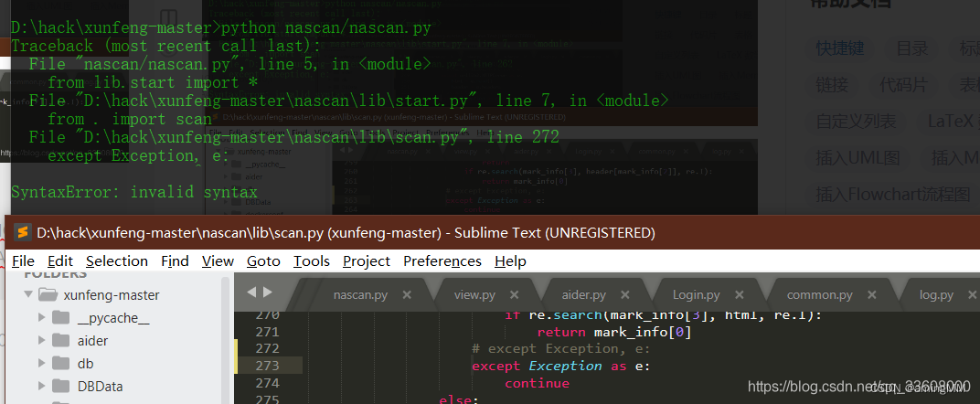Screen dimensions: 980x404
Task: Click 'SyntaxError: invalid syntax' in terminal
Action: pos(134,192)
